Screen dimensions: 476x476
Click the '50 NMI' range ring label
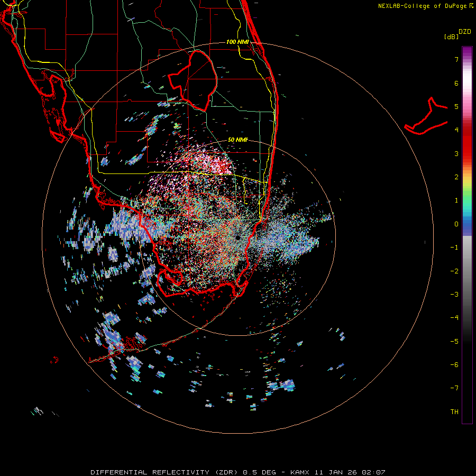point(237,140)
